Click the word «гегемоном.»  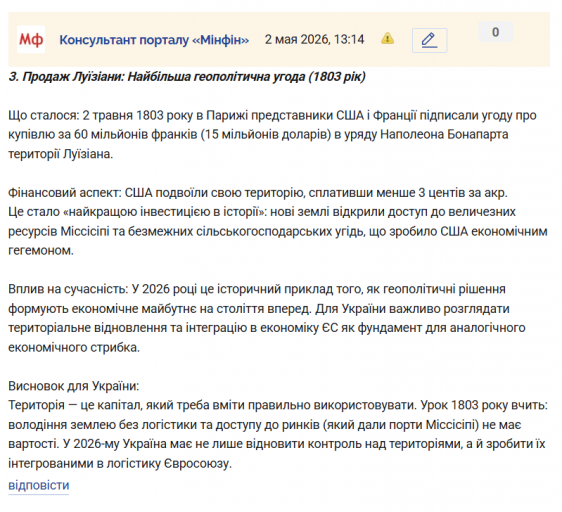(x=41, y=250)
